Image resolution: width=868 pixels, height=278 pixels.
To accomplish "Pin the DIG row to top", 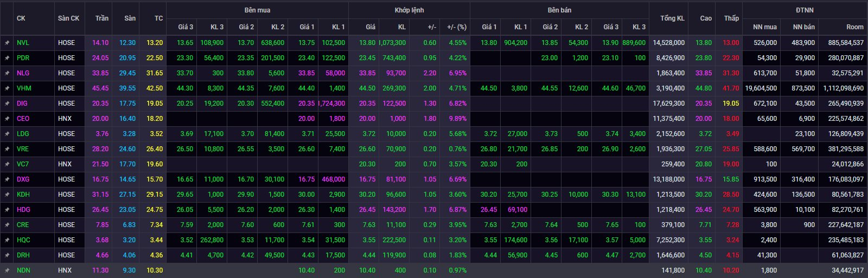I will point(7,104).
